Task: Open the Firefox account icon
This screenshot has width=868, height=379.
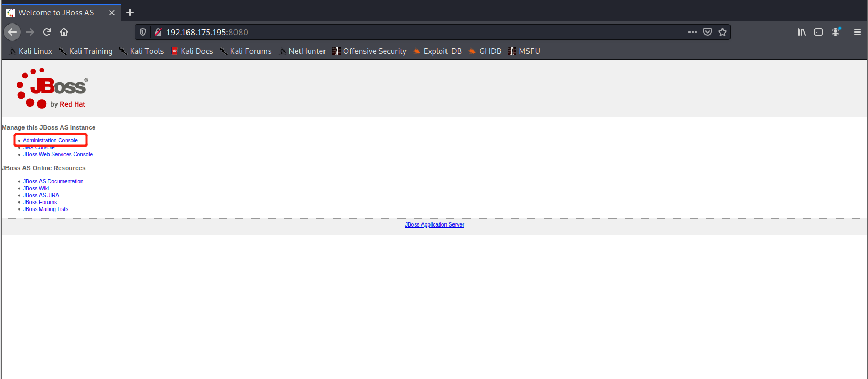Action: (835, 32)
